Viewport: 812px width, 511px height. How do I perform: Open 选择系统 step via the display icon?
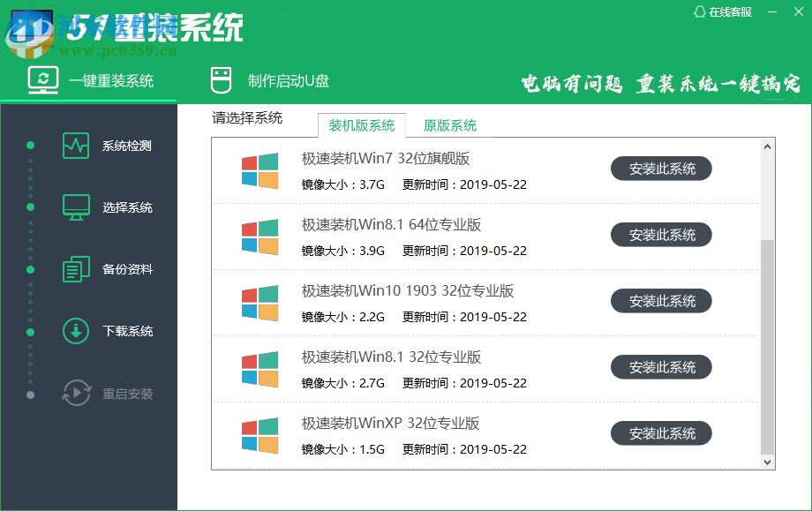coord(75,207)
